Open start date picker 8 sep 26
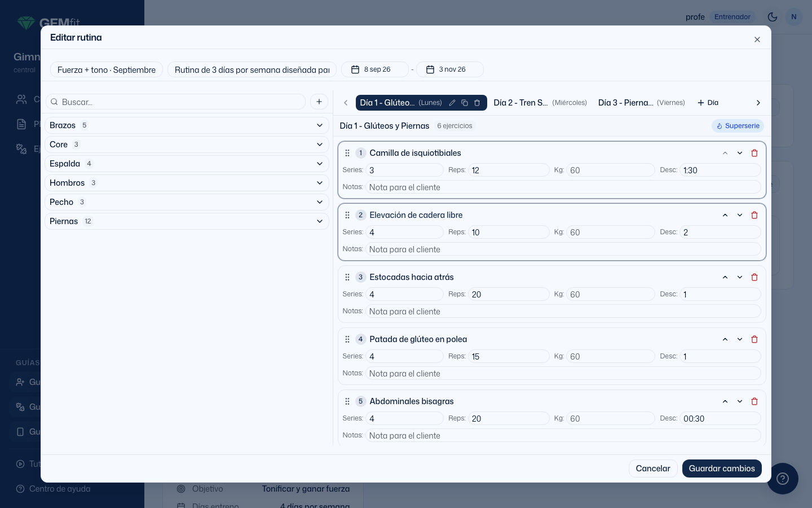Image resolution: width=812 pixels, height=508 pixels. tap(375, 69)
